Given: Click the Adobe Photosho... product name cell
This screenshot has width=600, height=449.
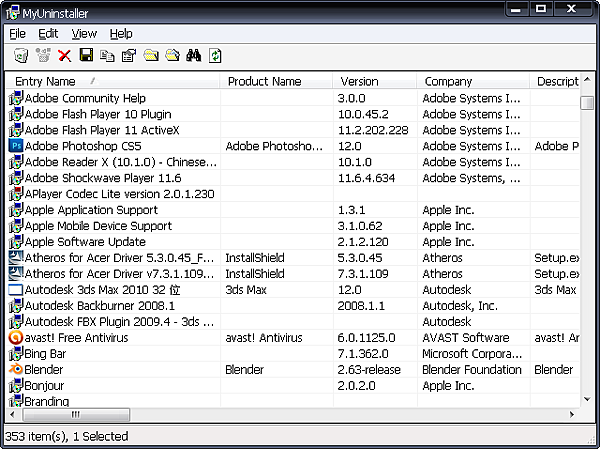Looking at the screenshot, I should [274, 146].
